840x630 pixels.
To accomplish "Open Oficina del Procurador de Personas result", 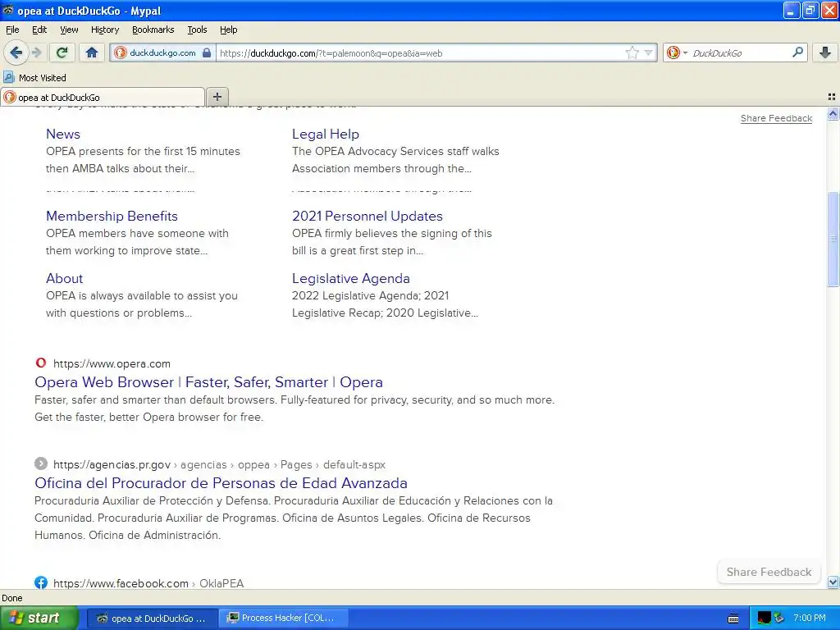I will (x=221, y=482).
